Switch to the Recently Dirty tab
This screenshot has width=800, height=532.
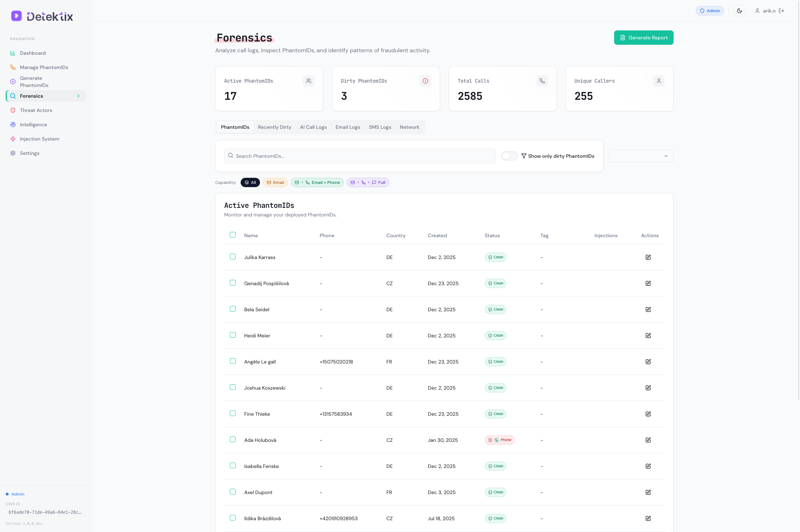pyautogui.click(x=274, y=127)
